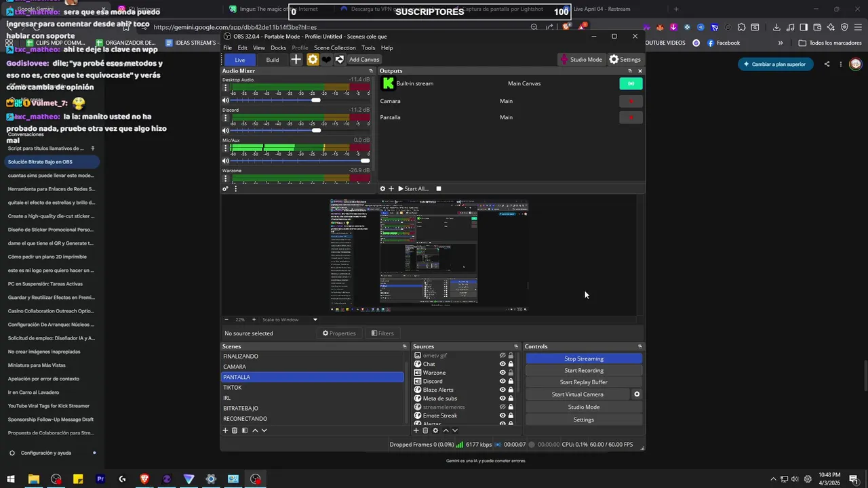This screenshot has width=868, height=488.
Task: Click the icon left of Add Canvas
Action: click(340, 60)
